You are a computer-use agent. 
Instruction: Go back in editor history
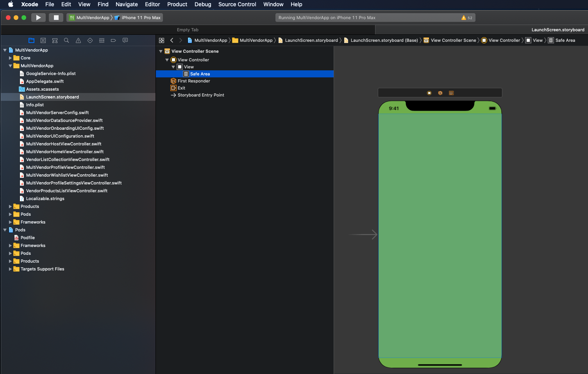click(172, 40)
